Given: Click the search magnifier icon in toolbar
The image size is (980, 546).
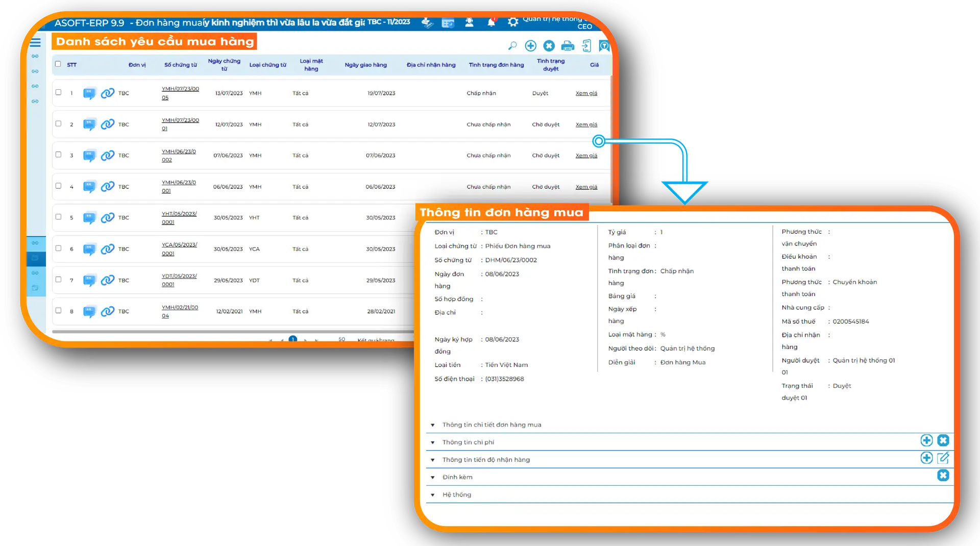Looking at the screenshot, I should [x=512, y=46].
